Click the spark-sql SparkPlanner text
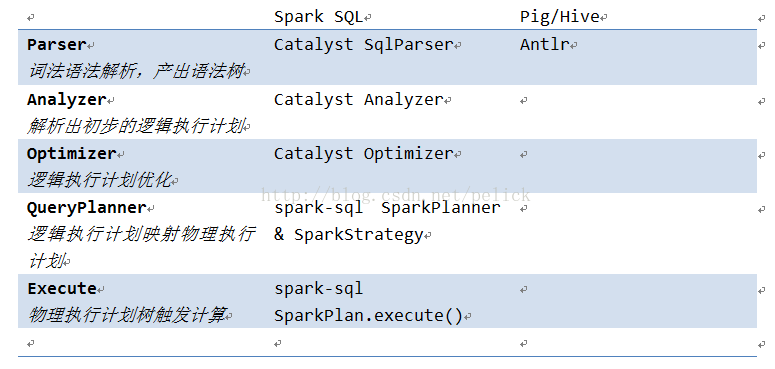This screenshot has height=369, width=775. [x=388, y=207]
